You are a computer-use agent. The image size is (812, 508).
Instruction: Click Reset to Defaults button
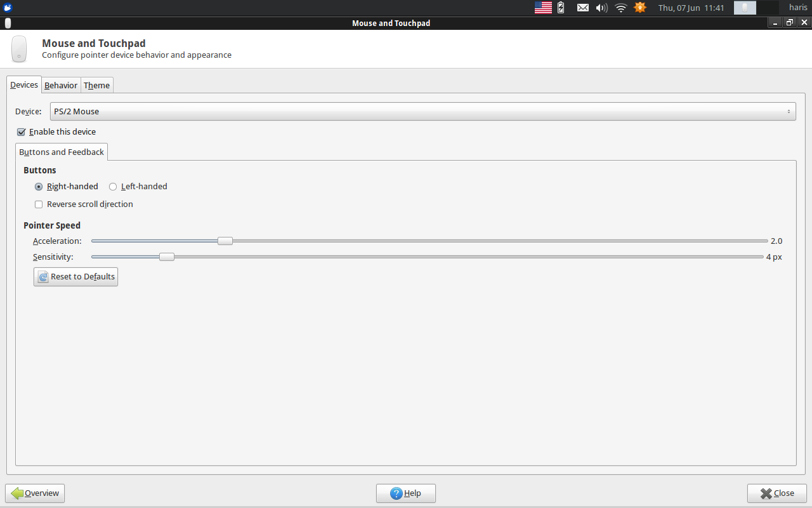click(x=75, y=277)
